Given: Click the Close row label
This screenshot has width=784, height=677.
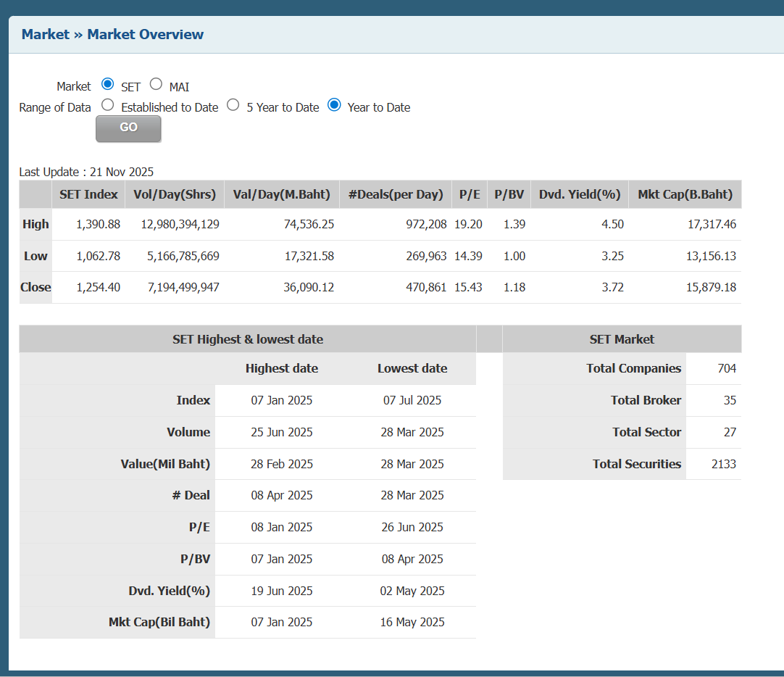Looking at the screenshot, I should pyautogui.click(x=36, y=288).
